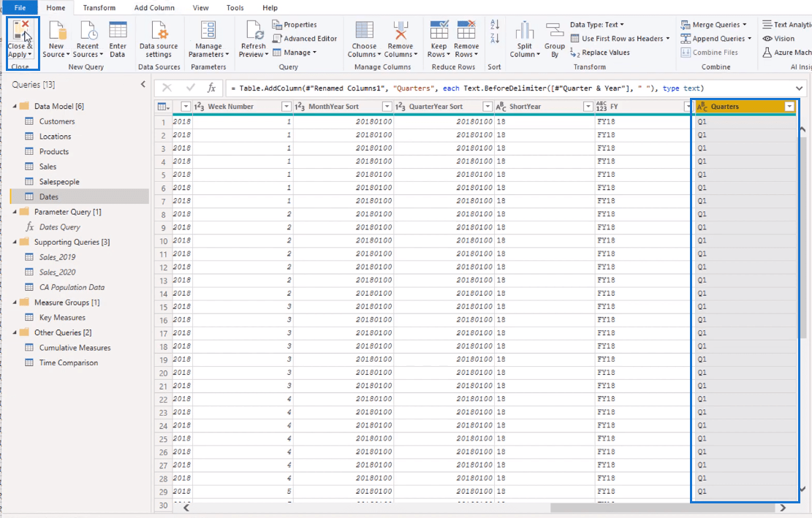Select the Sales_2019 query
The width and height of the screenshot is (812, 518).
(80, 257)
